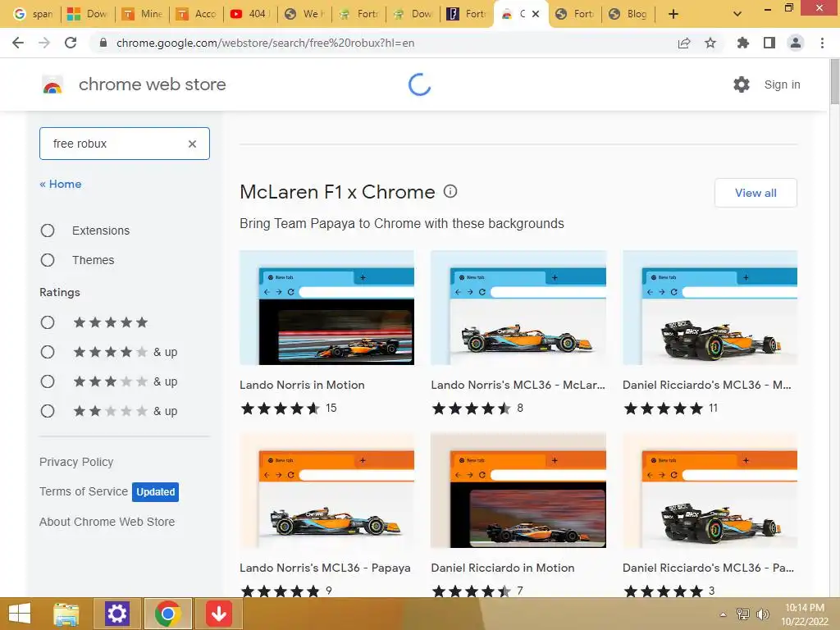The width and height of the screenshot is (840, 630).
Task: Click the 'Daniel Ricciardo in Motion' title text
Action: [x=503, y=568]
